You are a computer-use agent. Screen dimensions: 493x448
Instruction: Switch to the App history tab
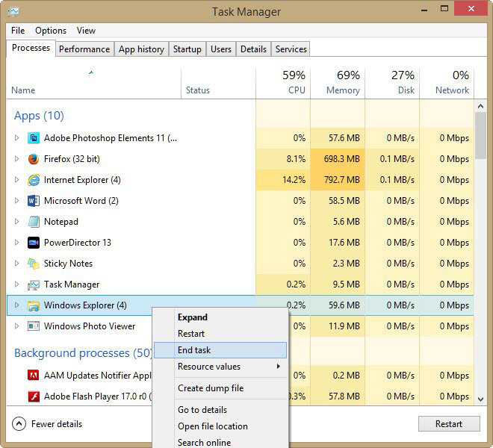point(141,49)
